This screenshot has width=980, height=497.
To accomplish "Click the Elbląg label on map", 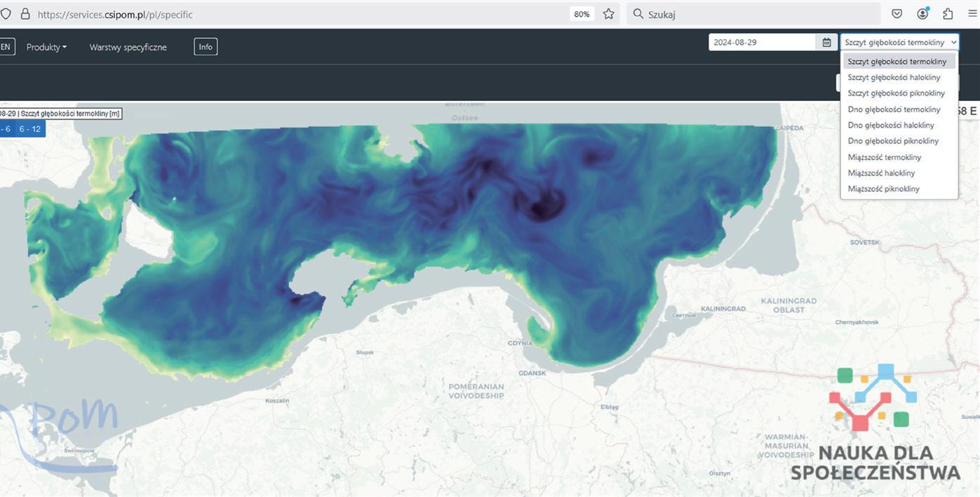I will coord(610,406).
